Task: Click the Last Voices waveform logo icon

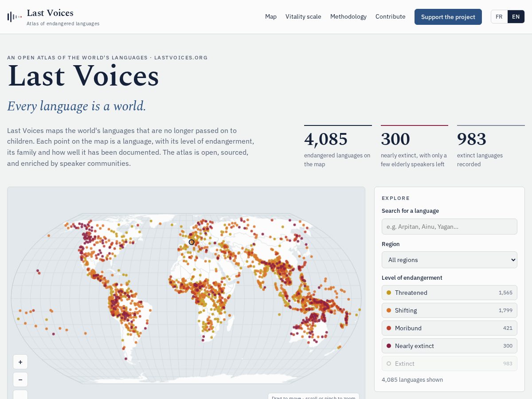Action: tap(15, 17)
